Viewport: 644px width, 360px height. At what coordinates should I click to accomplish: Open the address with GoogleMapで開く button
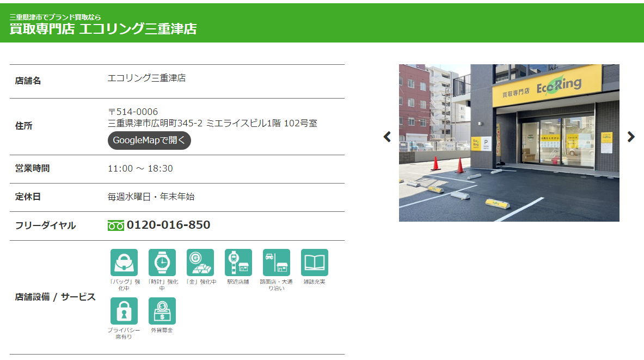click(149, 141)
